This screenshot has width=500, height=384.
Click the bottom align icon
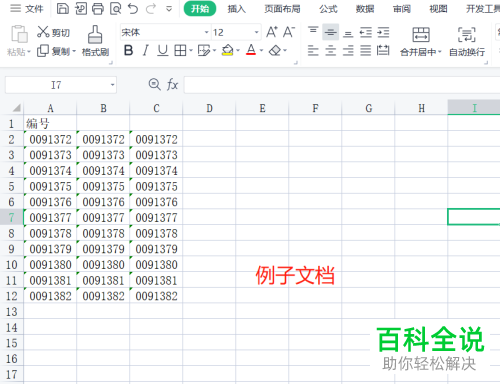(348, 33)
